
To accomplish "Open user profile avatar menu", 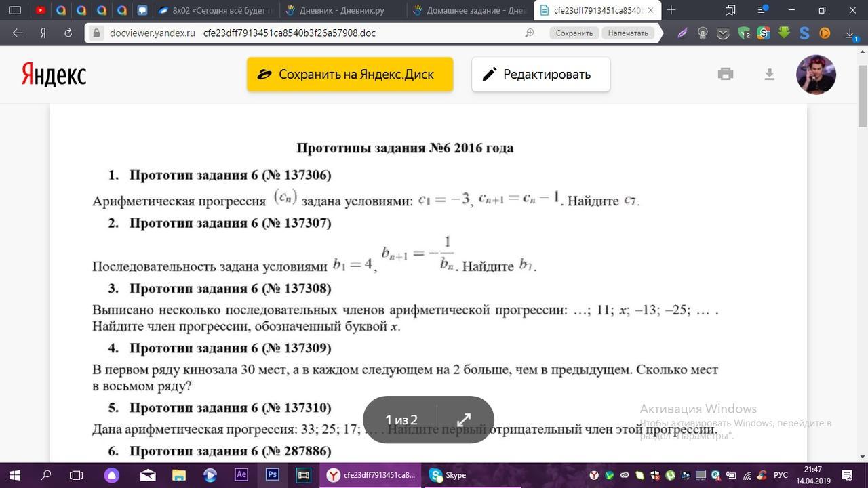I will click(815, 75).
